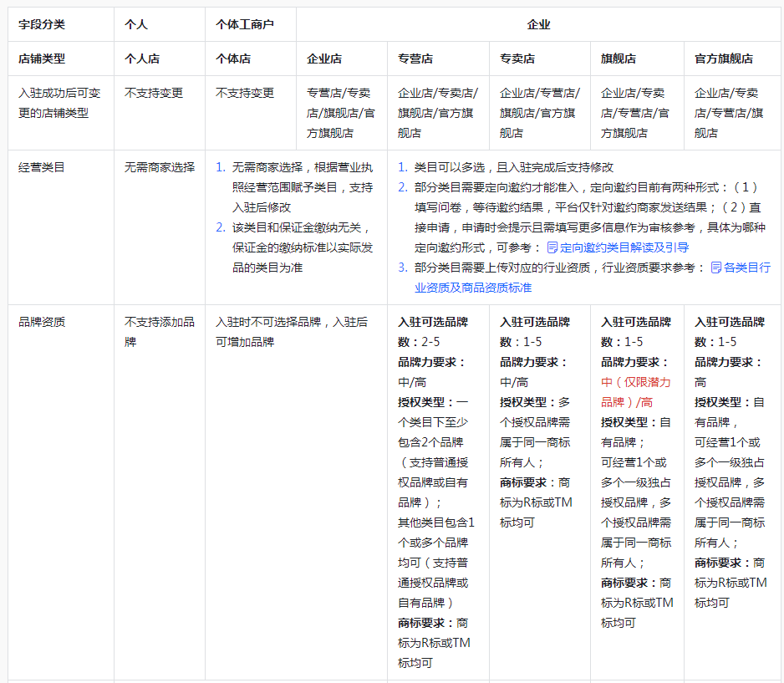Select the 店铺类型 row label

tap(37, 59)
